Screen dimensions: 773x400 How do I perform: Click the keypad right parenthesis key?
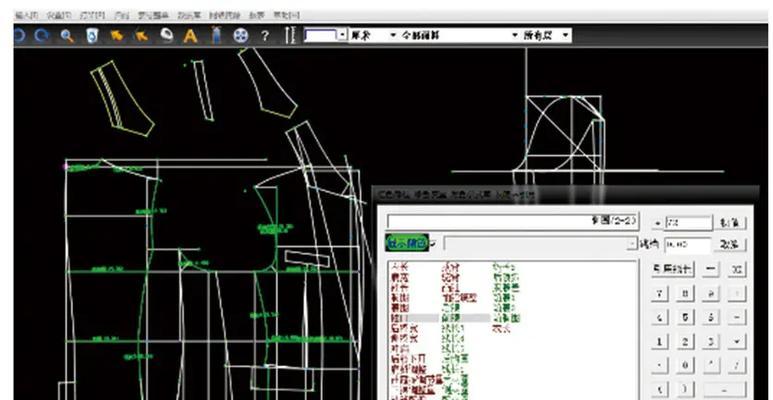tap(685, 389)
